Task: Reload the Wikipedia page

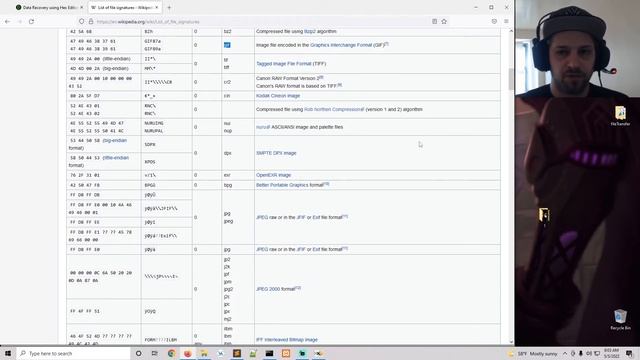Action: (31, 21)
